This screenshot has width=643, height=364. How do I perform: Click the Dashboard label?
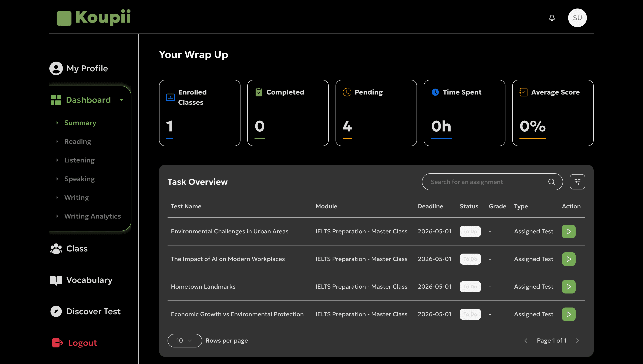(88, 100)
